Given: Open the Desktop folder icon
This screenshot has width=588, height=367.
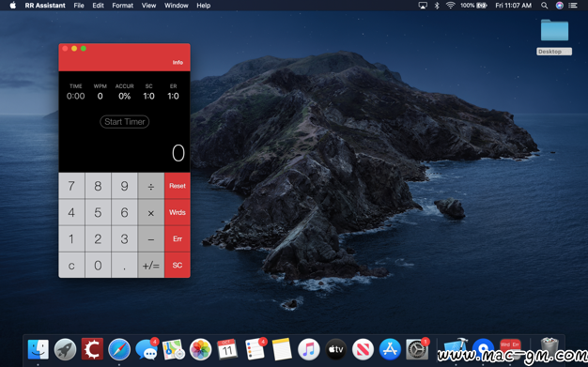Looking at the screenshot, I should tap(554, 30).
